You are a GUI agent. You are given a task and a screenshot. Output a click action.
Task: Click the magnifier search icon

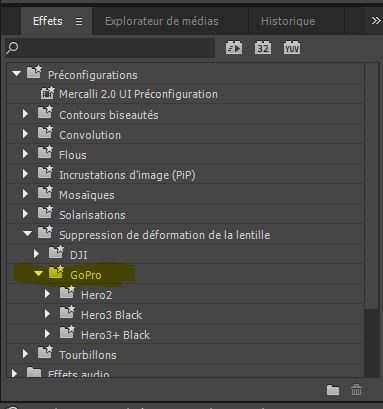pyautogui.click(x=12, y=48)
